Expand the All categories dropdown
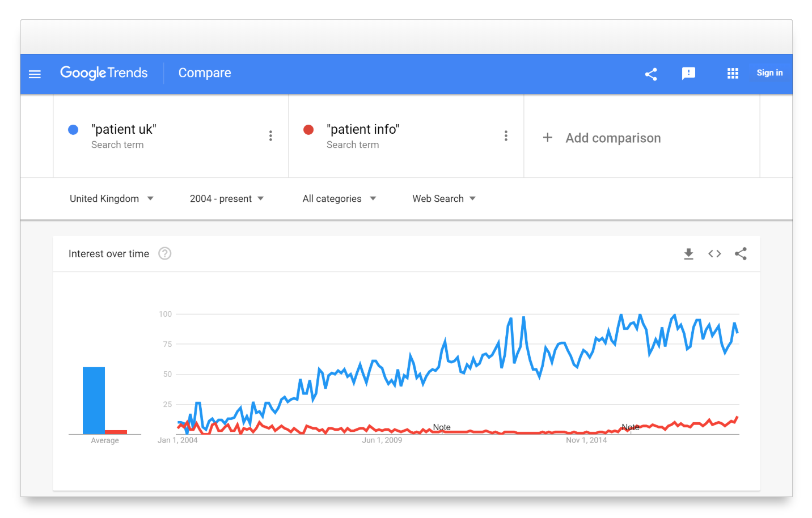This screenshot has width=812, height=518. (x=339, y=198)
